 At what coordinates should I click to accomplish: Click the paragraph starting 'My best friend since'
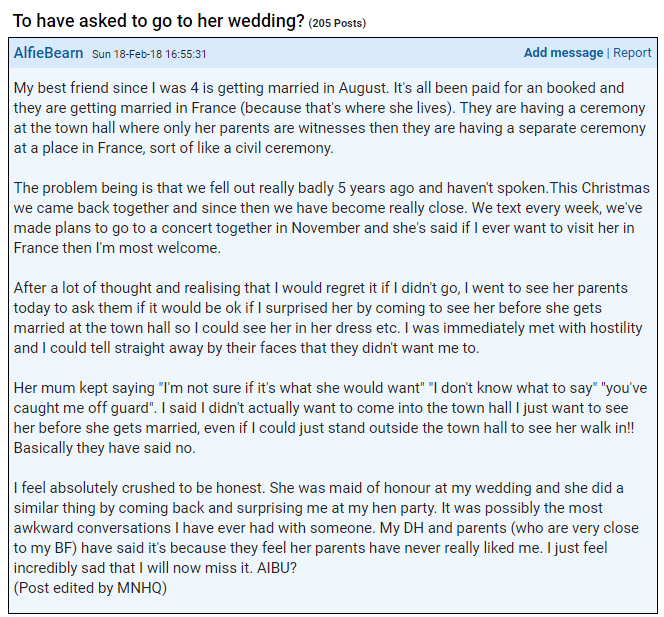tap(330, 118)
